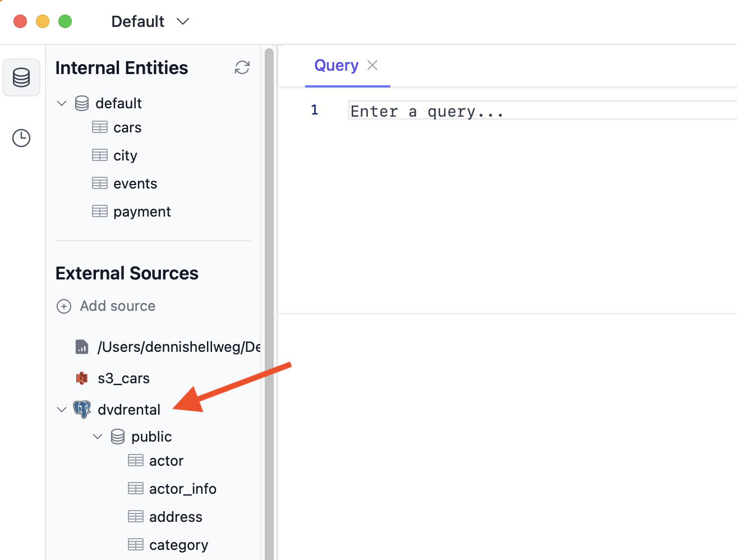The width and height of the screenshot is (737, 560).
Task: Select the cars table name
Action: pos(127,128)
